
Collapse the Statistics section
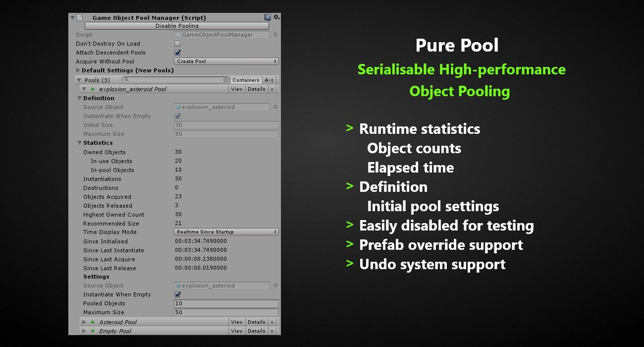tap(79, 143)
